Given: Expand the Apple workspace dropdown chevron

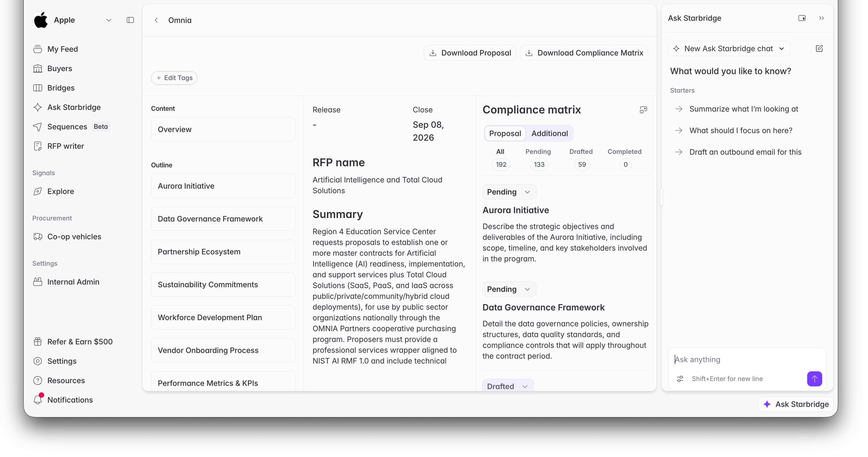Looking at the screenshot, I should click(x=108, y=20).
